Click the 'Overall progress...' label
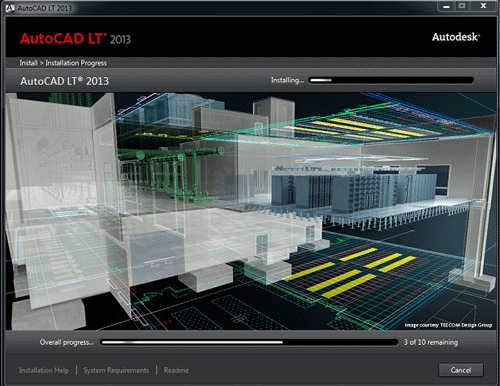Image resolution: width=500 pixels, height=386 pixels. [67, 342]
